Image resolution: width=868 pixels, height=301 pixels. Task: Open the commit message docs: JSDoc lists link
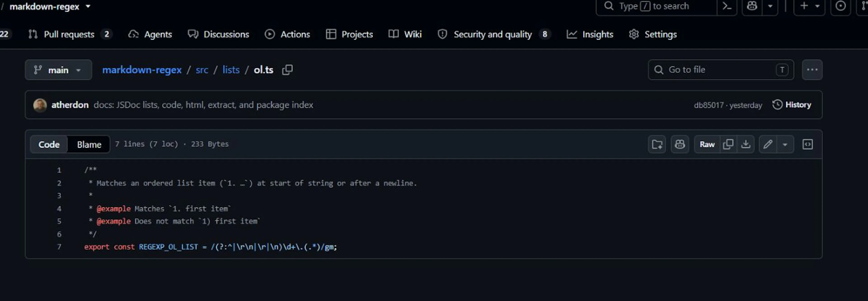(x=203, y=105)
